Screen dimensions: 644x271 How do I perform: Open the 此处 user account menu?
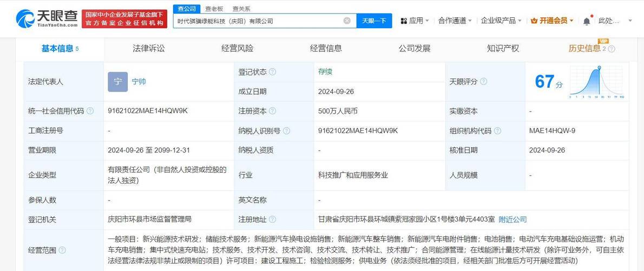(x=615, y=21)
